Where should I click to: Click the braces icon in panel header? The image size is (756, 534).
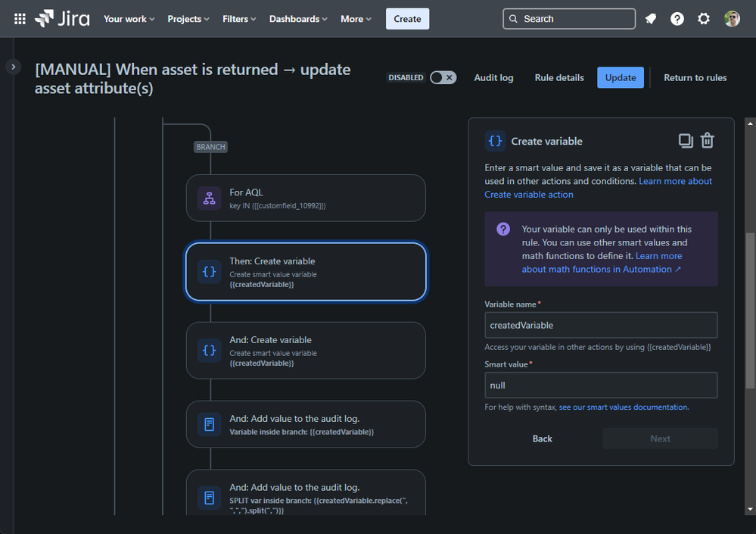[495, 141]
